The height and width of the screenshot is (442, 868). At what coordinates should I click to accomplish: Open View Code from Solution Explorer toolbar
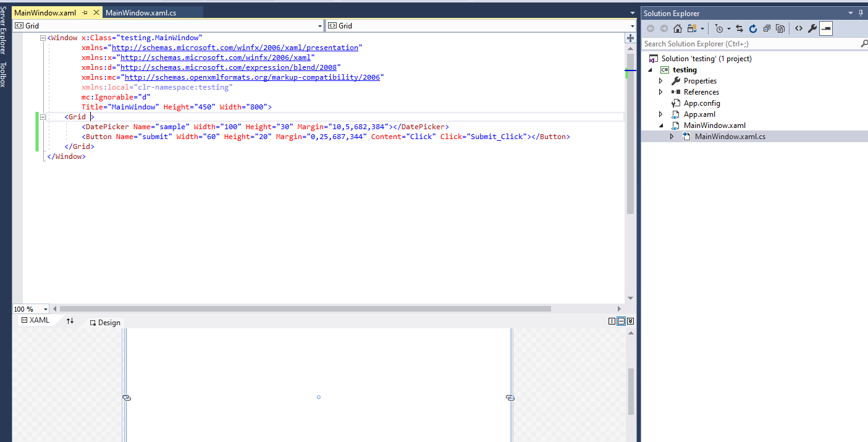[x=798, y=28]
